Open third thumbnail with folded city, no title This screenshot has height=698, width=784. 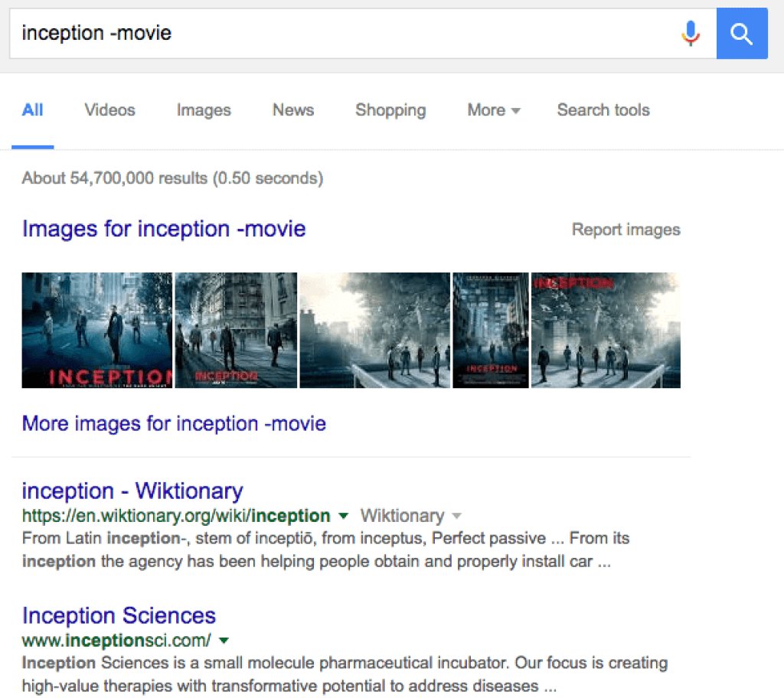coord(374,330)
